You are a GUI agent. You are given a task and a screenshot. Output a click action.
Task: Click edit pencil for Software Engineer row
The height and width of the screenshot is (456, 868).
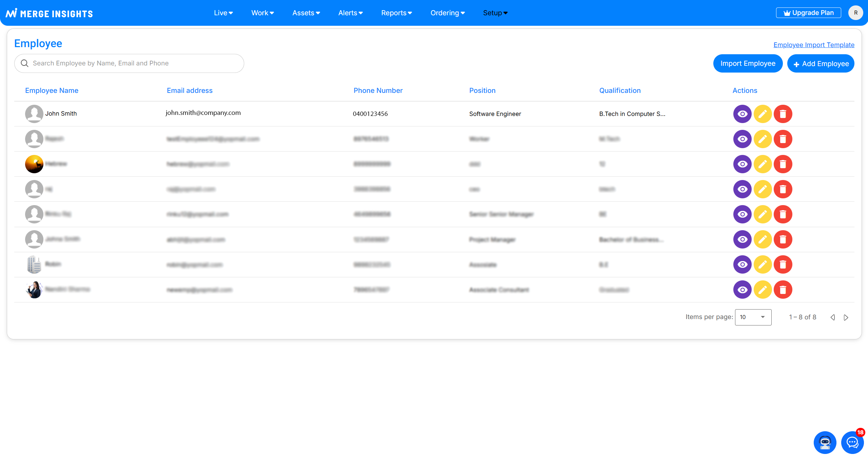click(763, 114)
